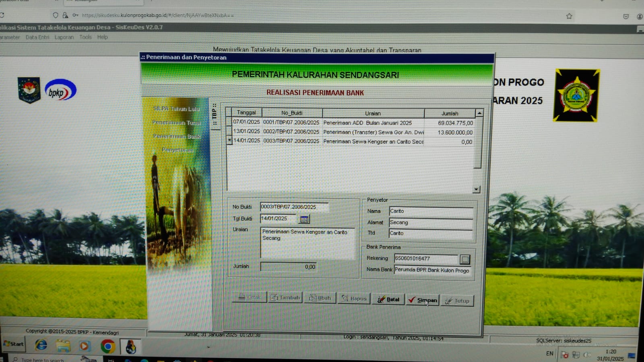
Task: Open the calendar picker beside Tgl Bukti
Action: tap(304, 219)
